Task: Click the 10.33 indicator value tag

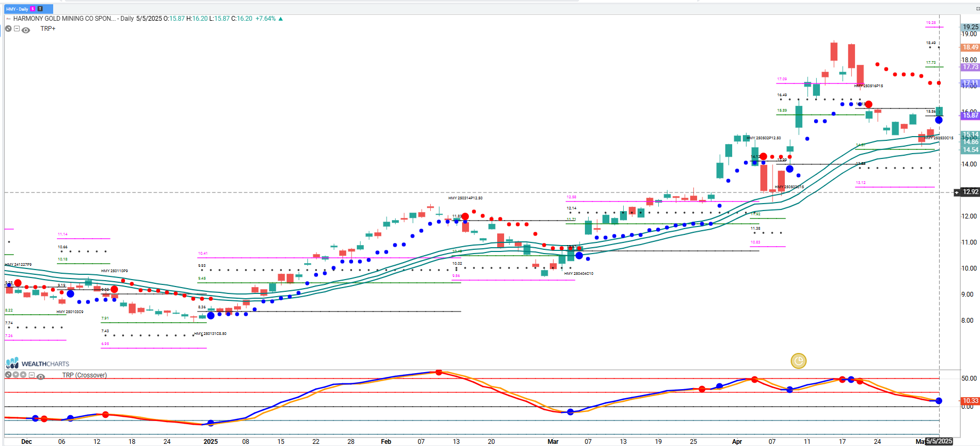Action: click(x=970, y=401)
